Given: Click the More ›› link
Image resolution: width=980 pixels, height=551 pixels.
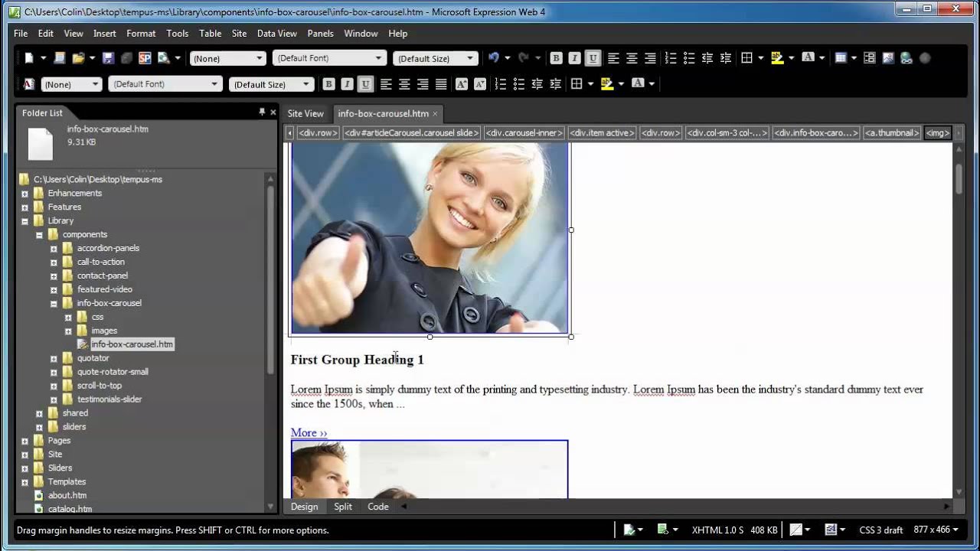Looking at the screenshot, I should click(x=309, y=432).
